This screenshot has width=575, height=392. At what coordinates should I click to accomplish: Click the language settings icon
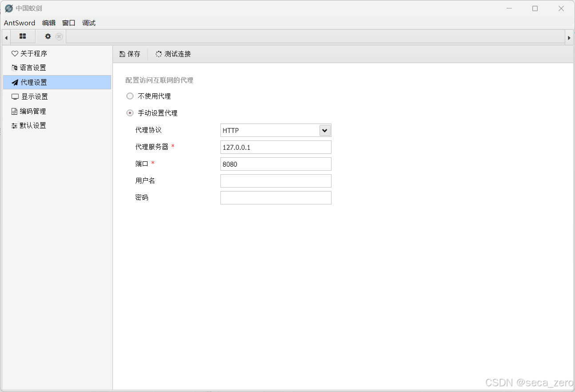click(x=15, y=68)
